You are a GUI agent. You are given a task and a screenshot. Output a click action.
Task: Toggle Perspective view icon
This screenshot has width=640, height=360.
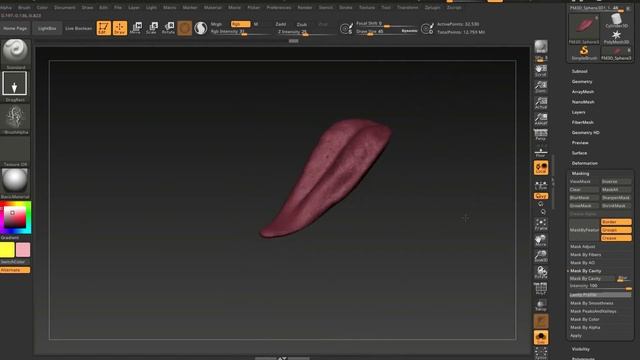click(541, 134)
